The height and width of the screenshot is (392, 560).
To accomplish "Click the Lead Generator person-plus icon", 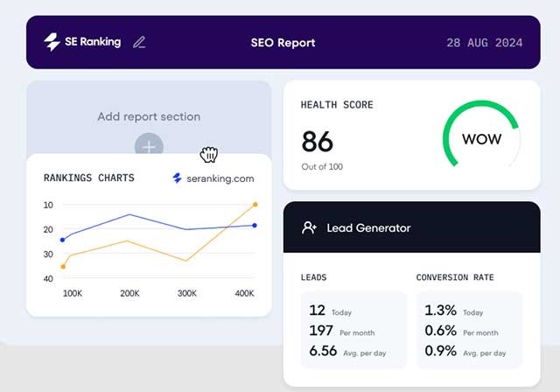I will click(x=309, y=227).
